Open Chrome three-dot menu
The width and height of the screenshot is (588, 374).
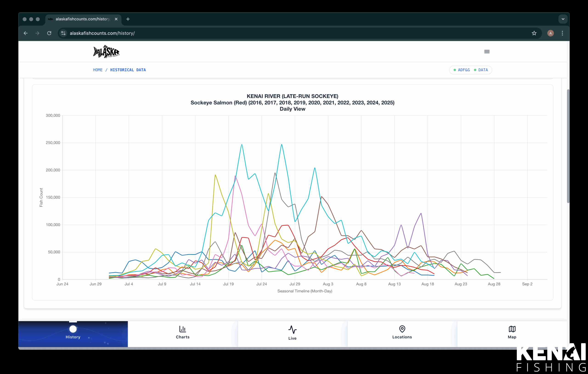[562, 33]
